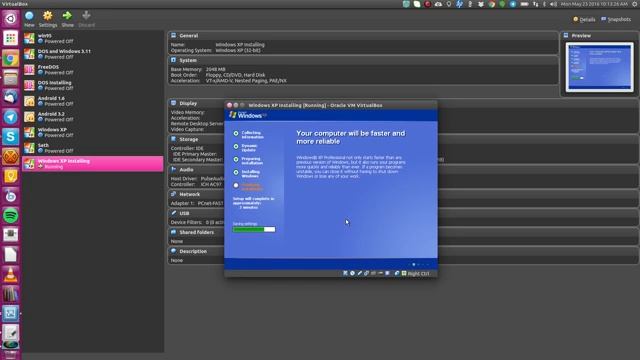Open the app grid icon in the dock
The width and height of the screenshot is (640, 360).
tap(10, 38)
